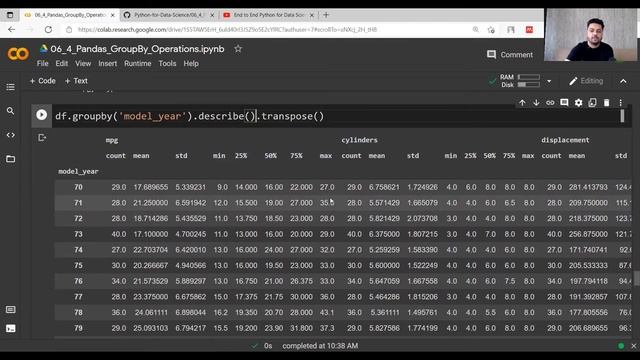
Task: Collapse the header with chevron
Action: point(623,81)
